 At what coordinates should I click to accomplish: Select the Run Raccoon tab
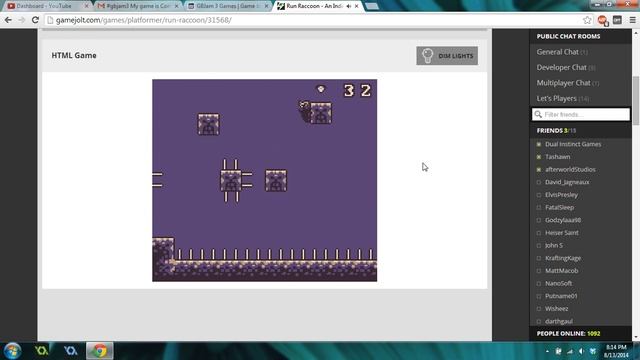click(x=314, y=6)
